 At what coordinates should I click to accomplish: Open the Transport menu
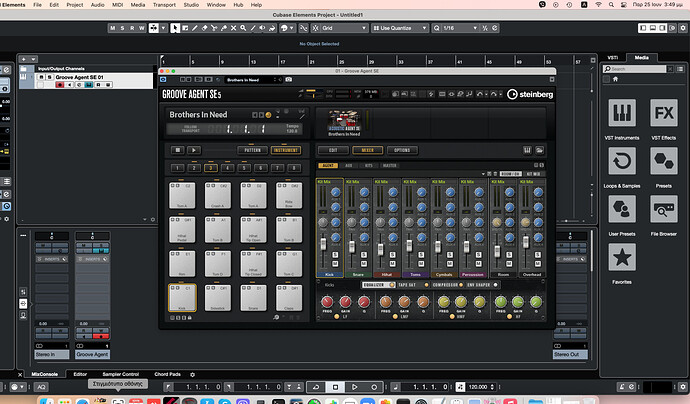point(164,5)
